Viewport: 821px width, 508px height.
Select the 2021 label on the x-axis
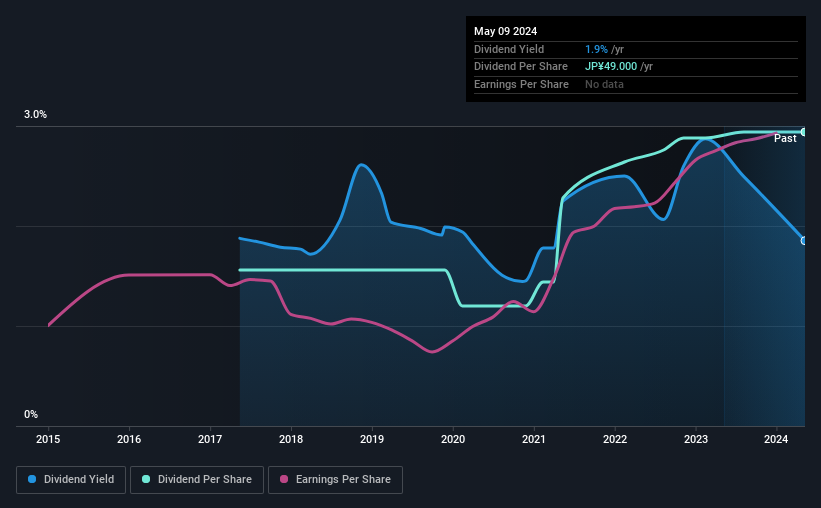coord(534,439)
